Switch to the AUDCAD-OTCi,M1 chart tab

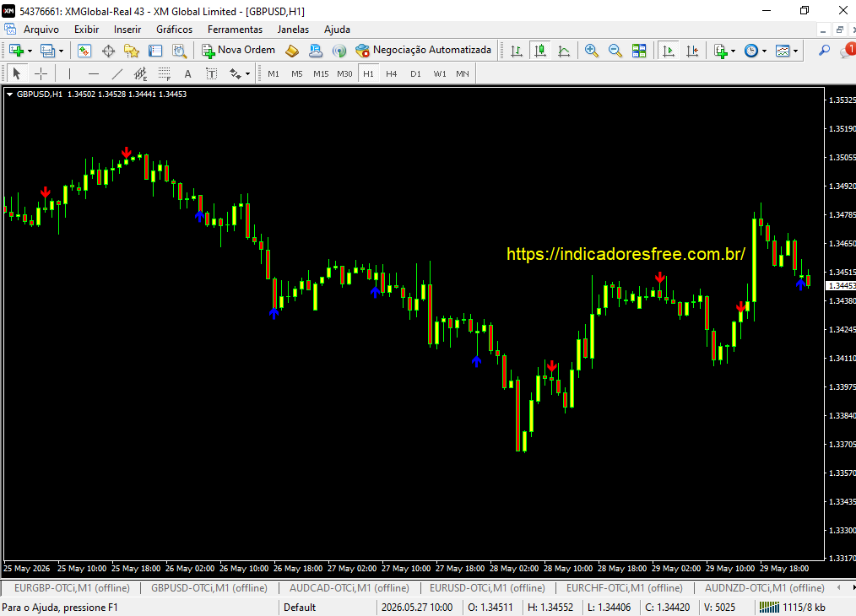pyautogui.click(x=349, y=587)
